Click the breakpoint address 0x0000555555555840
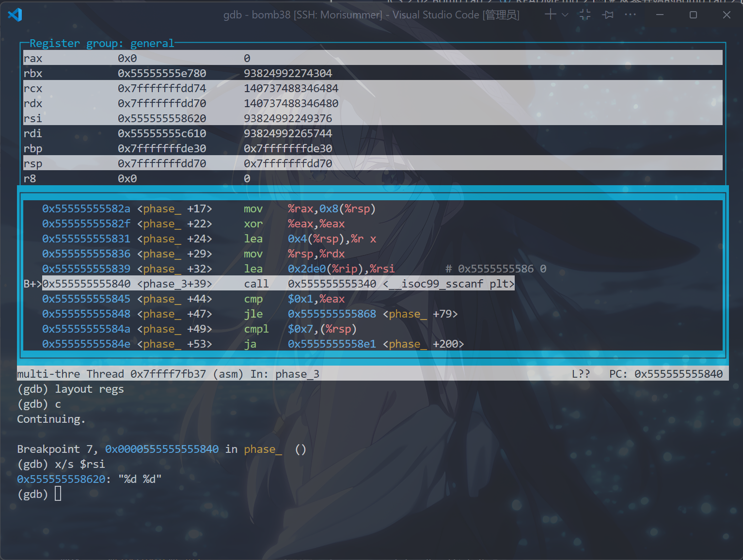743x560 pixels. [x=161, y=449]
